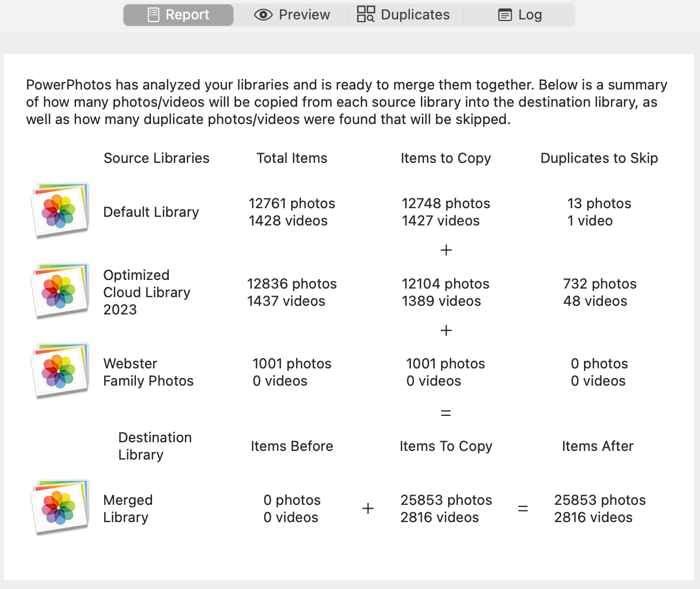Click the Optimized Cloud Library 2023 icon
The width and height of the screenshot is (700, 589).
coord(60,291)
